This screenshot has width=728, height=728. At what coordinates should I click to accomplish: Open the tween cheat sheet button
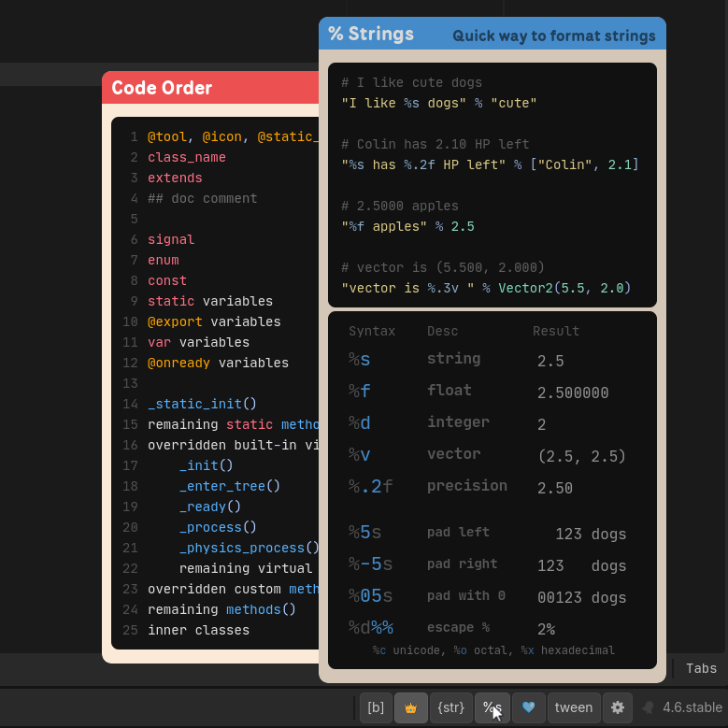(574, 707)
